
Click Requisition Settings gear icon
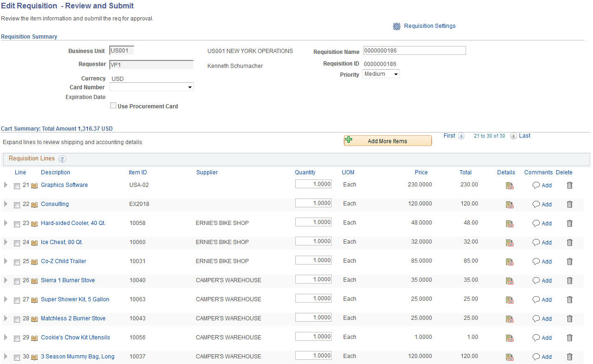[397, 26]
